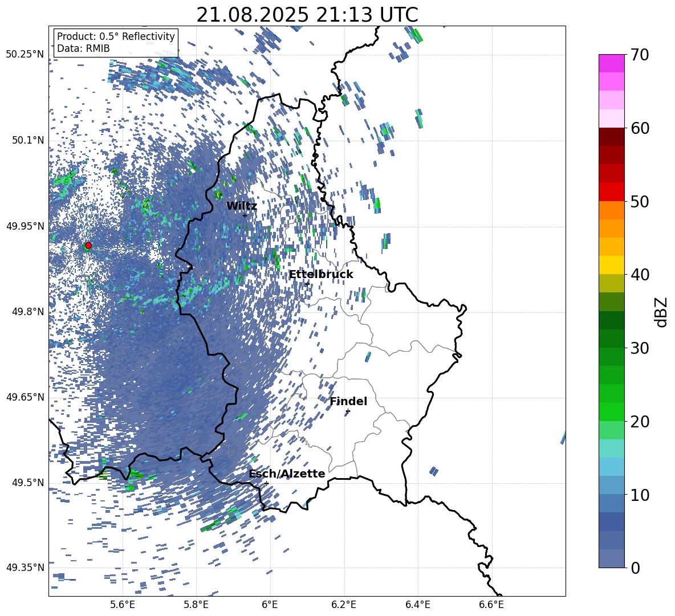Viewport: 675px width, 616px height.
Task: Click the Wiltz city label
Action: [242, 206]
